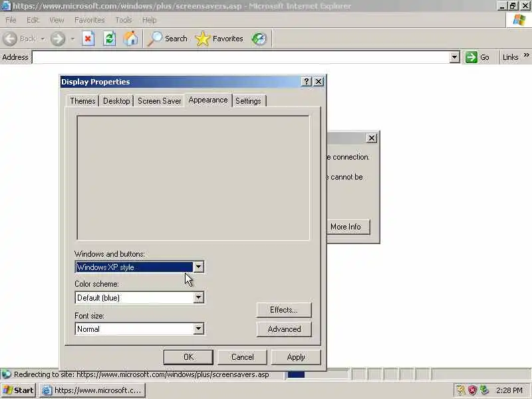
Task: Open Back button history dropdown arrow
Action: tap(43, 39)
